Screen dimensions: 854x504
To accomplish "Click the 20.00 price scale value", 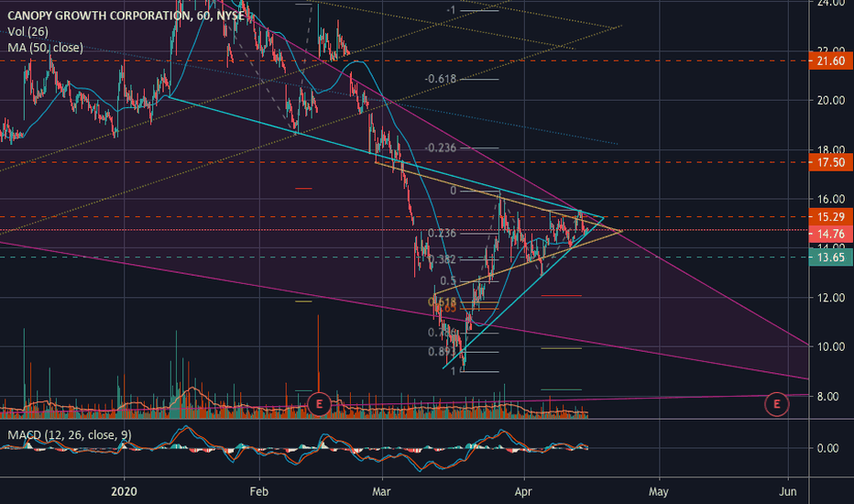I will pyautogui.click(x=831, y=100).
